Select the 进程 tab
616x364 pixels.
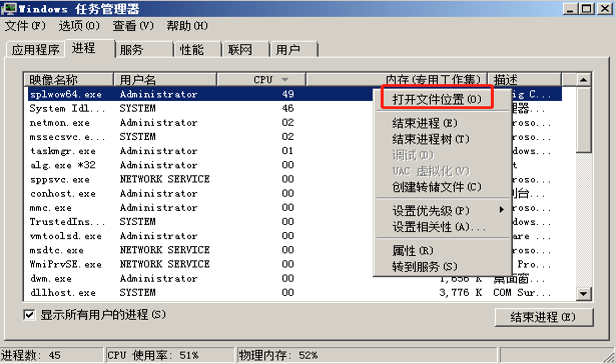pyautogui.click(x=90, y=48)
